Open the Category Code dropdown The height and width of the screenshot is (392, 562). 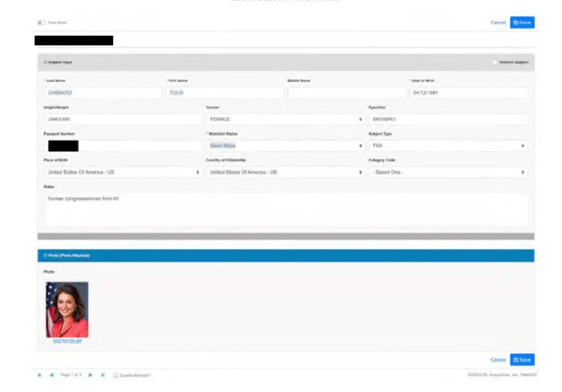click(448, 172)
